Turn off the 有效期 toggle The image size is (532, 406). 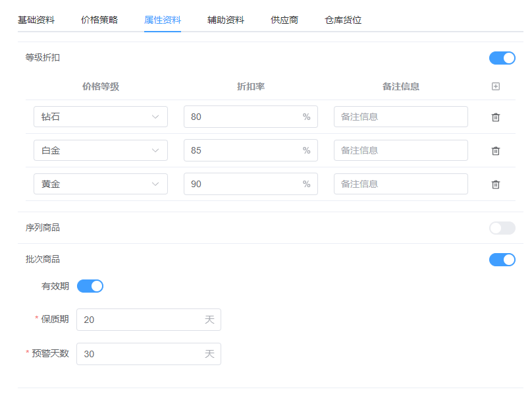(x=90, y=286)
